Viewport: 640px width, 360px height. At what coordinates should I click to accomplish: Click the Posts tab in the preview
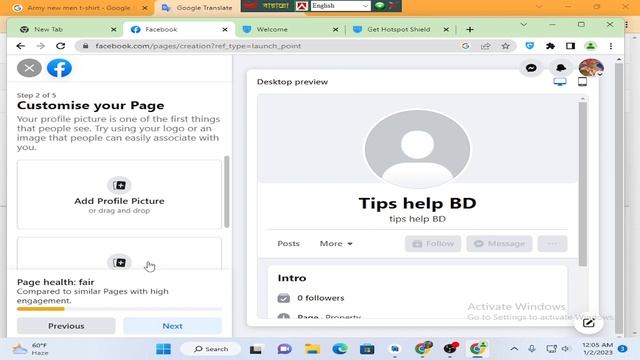(288, 243)
